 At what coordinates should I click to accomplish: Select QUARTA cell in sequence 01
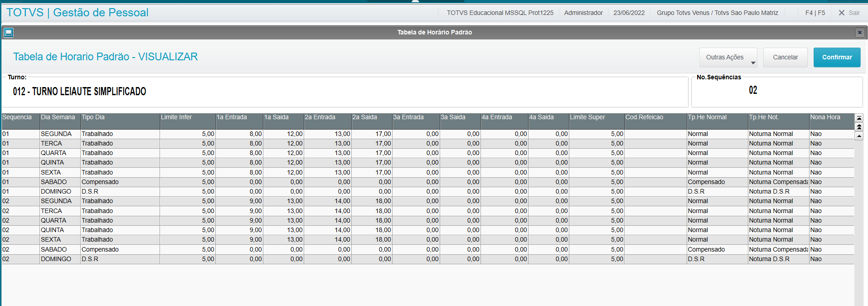[x=60, y=153]
